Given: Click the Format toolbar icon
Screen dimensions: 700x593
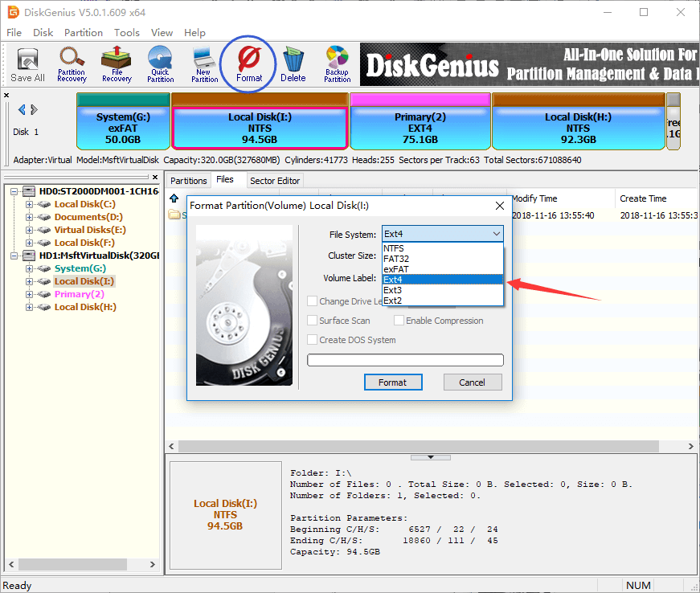Looking at the screenshot, I should pyautogui.click(x=249, y=64).
